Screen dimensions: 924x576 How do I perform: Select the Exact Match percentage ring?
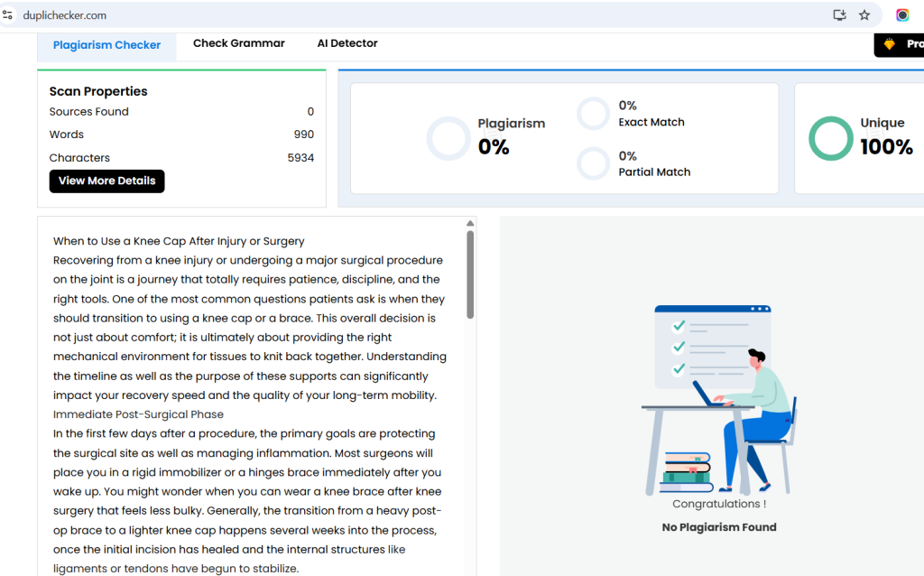pyautogui.click(x=593, y=114)
